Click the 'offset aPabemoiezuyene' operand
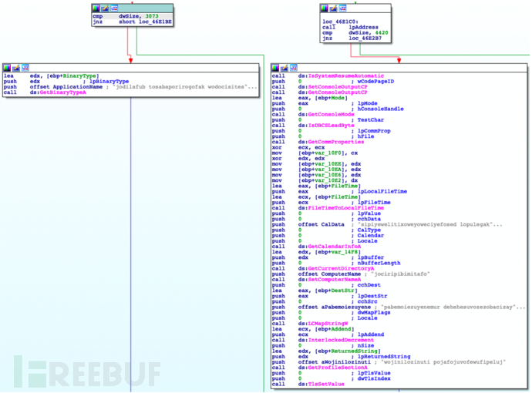 (335, 307)
